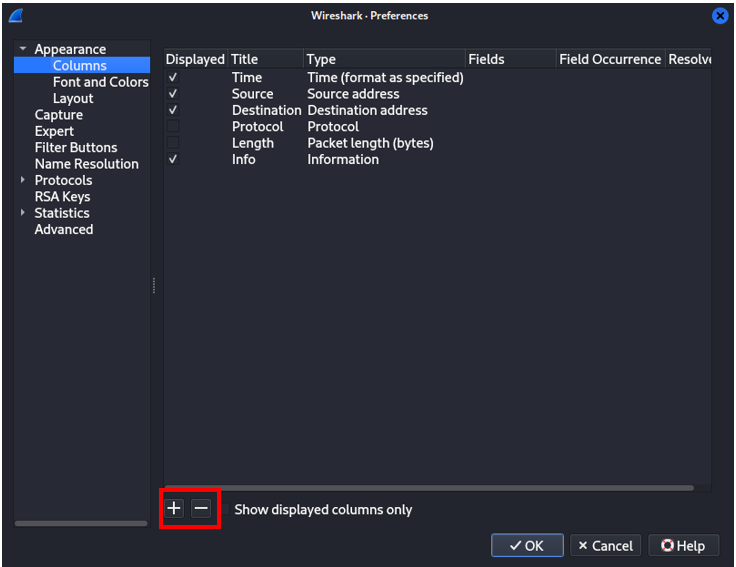Uncheck the Info column Displayed checkbox

[173, 159]
